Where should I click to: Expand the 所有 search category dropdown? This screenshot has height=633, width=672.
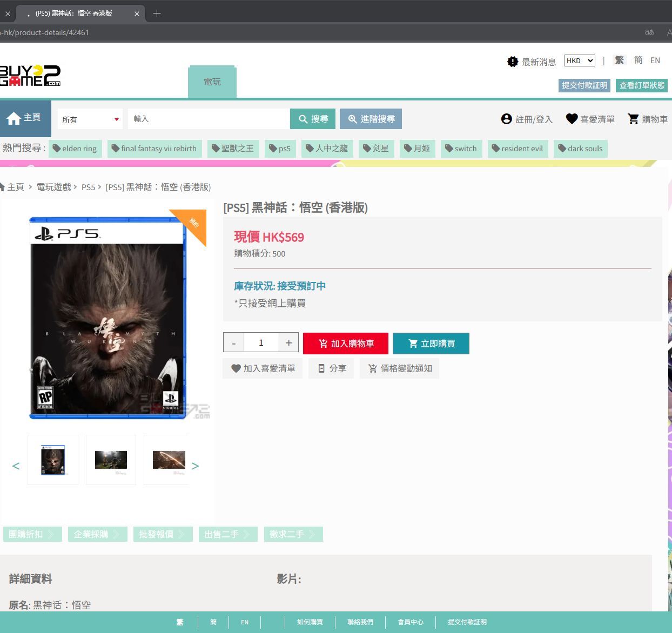pos(90,119)
